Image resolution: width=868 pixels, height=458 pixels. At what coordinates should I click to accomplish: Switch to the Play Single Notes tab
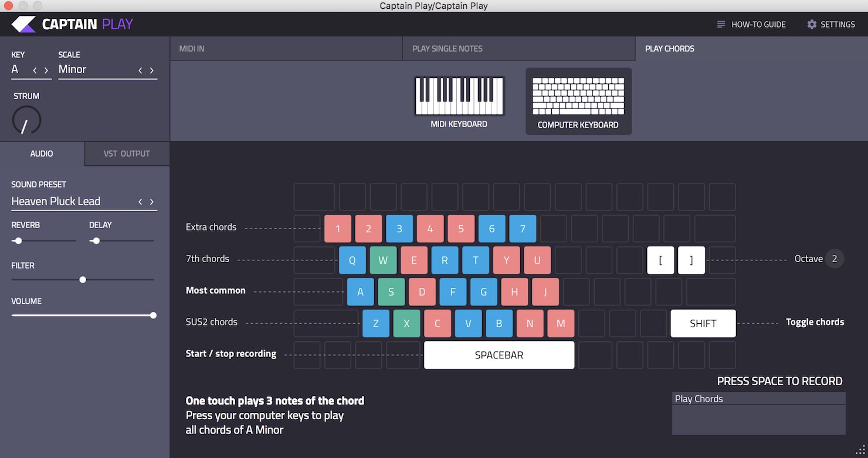tap(518, 49)
